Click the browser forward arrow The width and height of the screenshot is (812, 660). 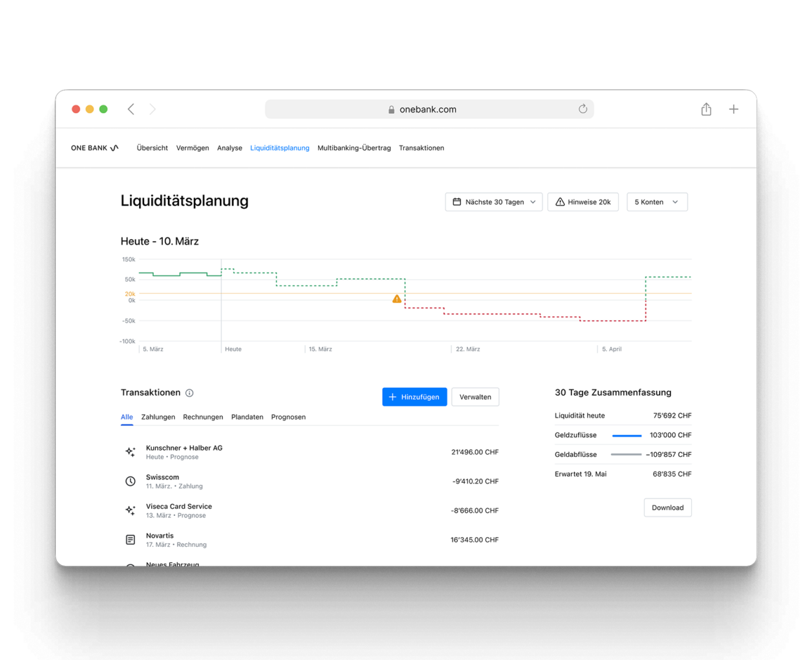(153, 109)
